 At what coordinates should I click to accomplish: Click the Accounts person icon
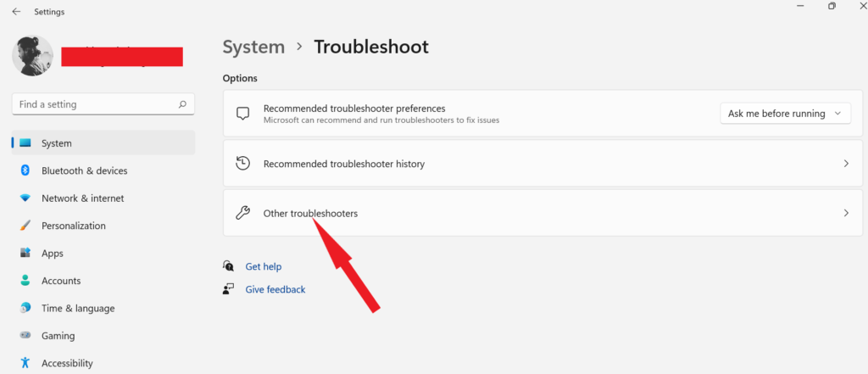[25, 281]
